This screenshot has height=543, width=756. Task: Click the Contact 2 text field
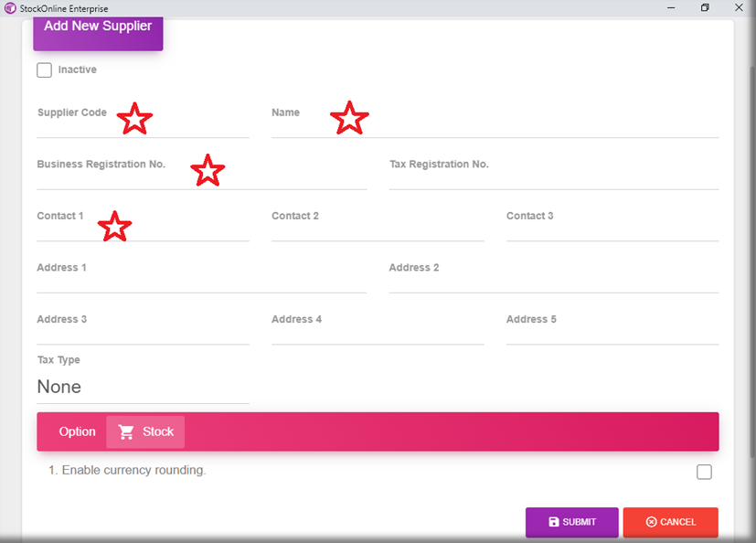(x=377, y=230)
